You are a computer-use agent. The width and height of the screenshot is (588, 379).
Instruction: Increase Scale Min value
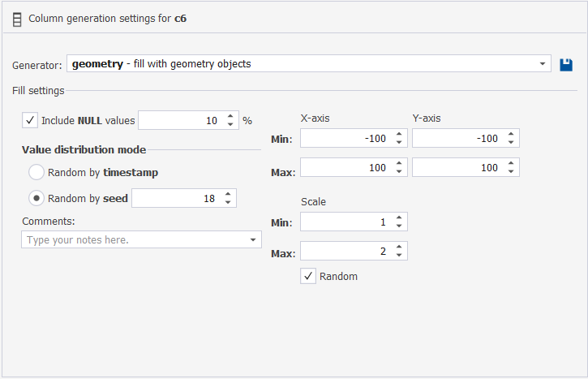click(x=399, y=218)
